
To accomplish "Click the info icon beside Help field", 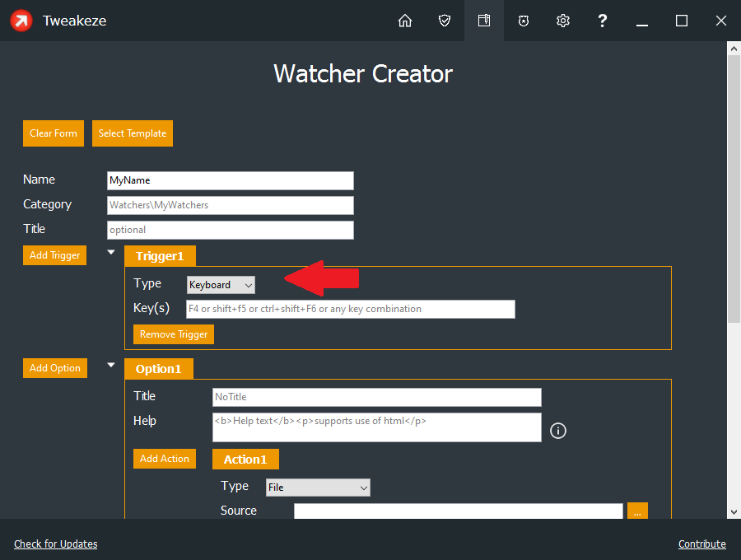I will [558, 431].
